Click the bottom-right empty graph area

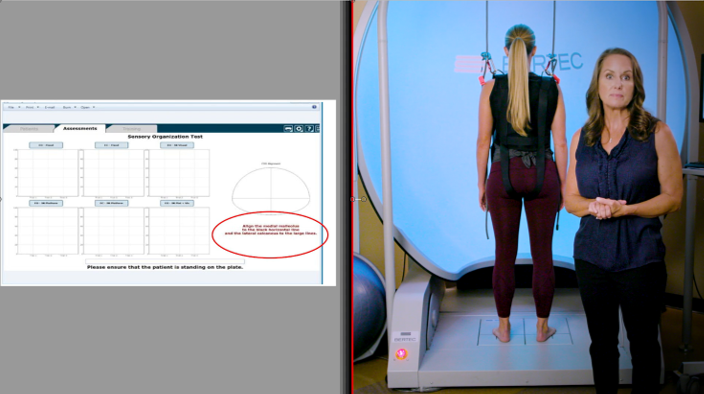coord(179,231)
